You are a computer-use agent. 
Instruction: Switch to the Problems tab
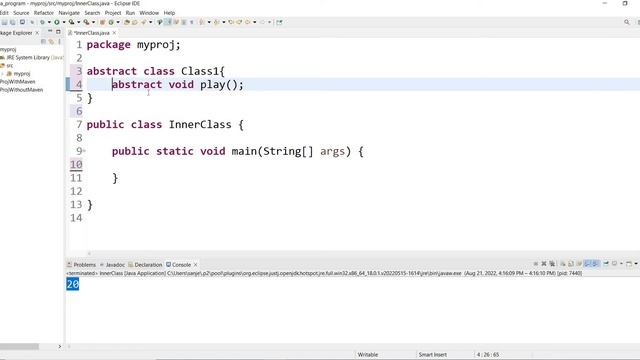pyautogui.click(x=81, y=264)
